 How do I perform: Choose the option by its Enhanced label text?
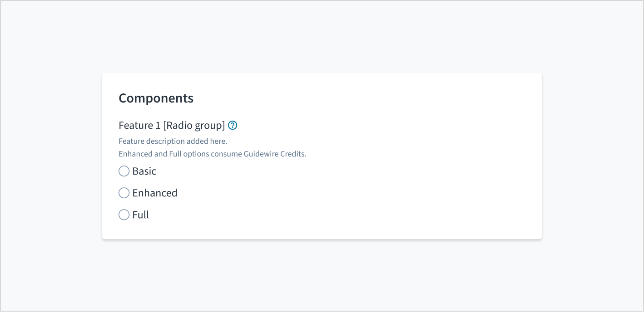tap(155, 193)
